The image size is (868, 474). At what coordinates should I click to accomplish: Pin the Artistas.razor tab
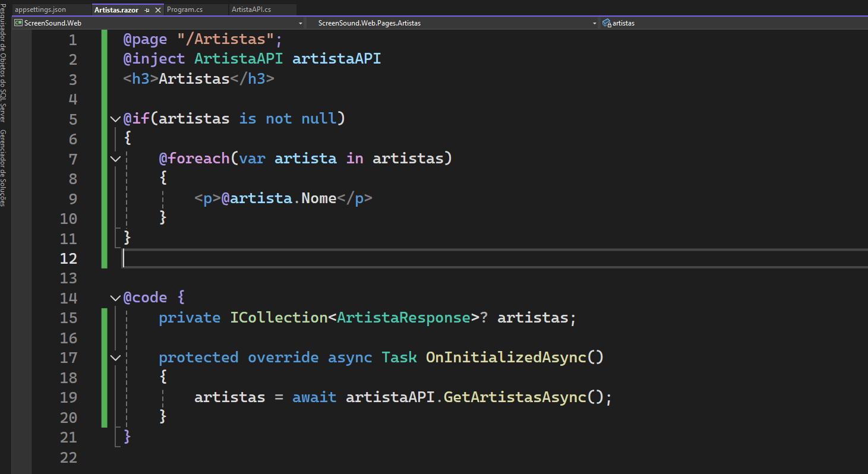147,10
